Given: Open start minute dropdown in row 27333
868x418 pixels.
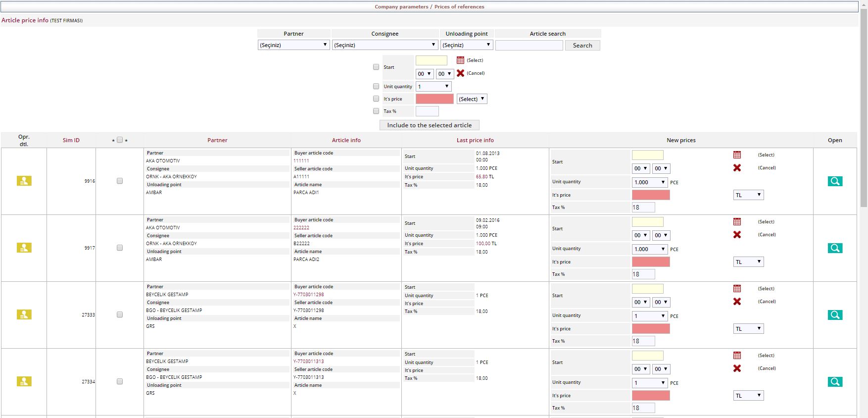Looking at the screenshot, I should [x=661, y=302].
